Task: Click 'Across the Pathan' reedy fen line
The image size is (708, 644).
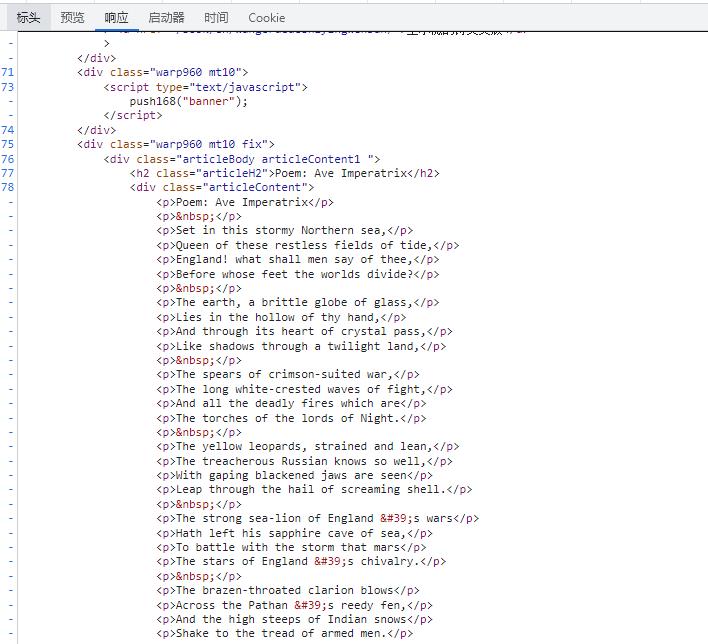Action: 294,605
